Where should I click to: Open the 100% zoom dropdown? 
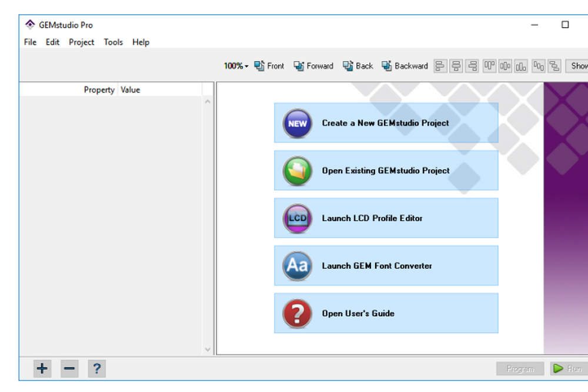236,66
